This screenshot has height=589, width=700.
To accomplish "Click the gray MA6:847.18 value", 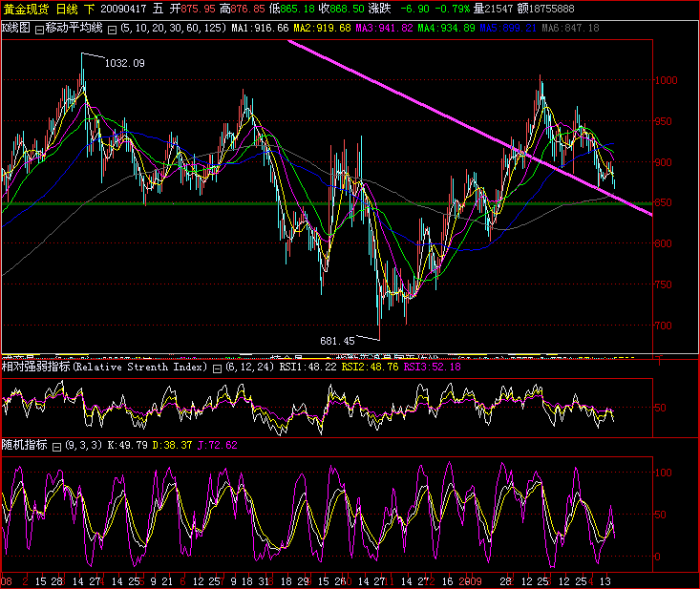I will coord(570,28).
